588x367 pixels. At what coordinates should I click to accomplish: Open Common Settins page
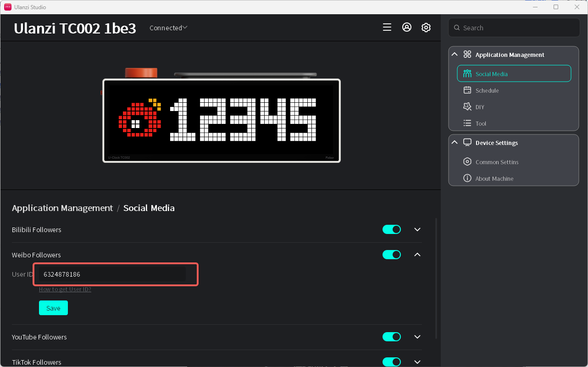tap(514, 162)
